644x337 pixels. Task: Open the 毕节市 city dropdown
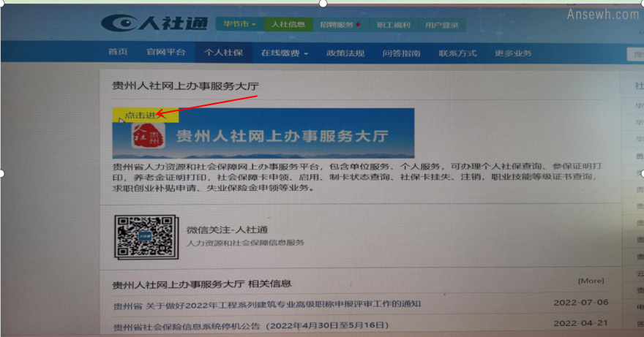point(239,24)
